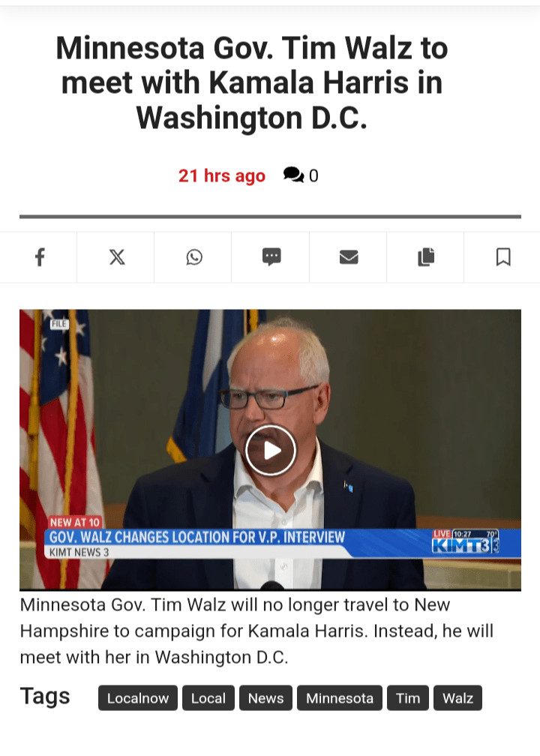Open the Walz tag
This screenshot has width=540, height=756.
(x=457, y=697)
